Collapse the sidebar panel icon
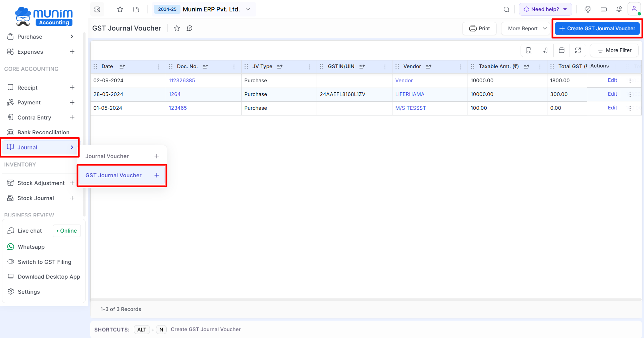644x339 pixels. pos(97,9)
